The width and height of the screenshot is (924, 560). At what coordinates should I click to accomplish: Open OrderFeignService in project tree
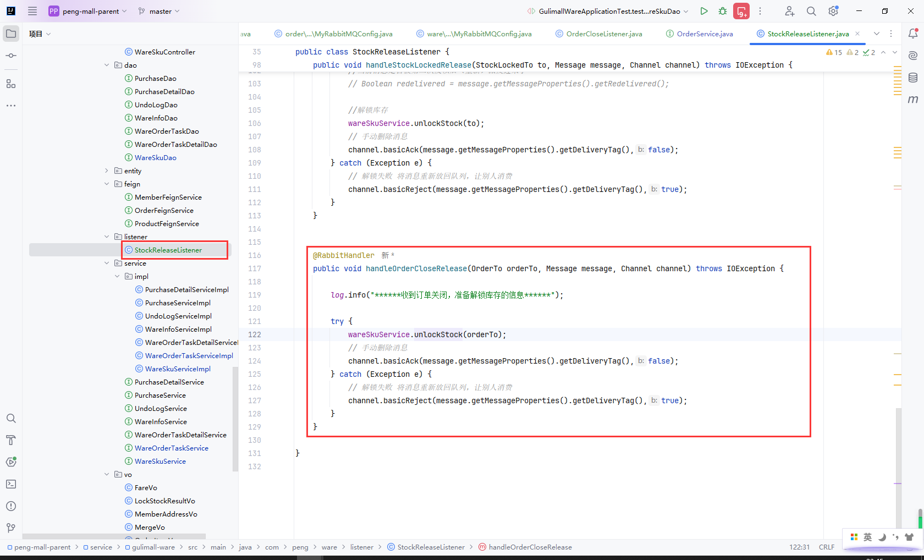click(159, 210)
